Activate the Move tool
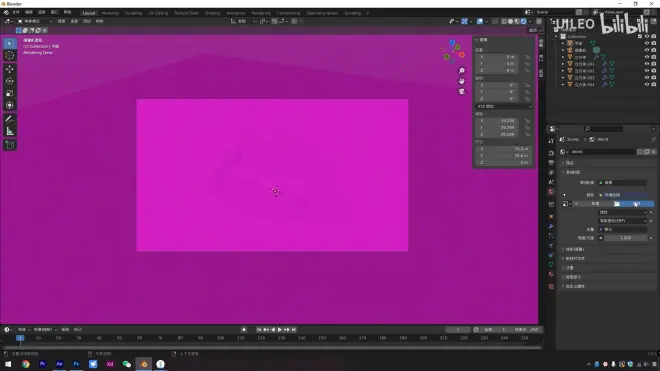Image resolution: width=660 pixels, height=371 pixels. pyautogui.click(x=10, y=69)
